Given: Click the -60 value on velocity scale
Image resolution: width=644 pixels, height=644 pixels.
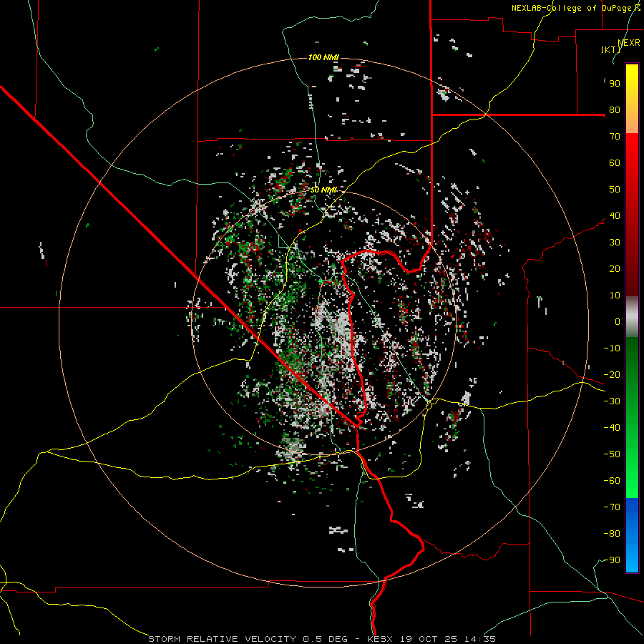Looking at the screenshot, I should [x=612, y=481].
